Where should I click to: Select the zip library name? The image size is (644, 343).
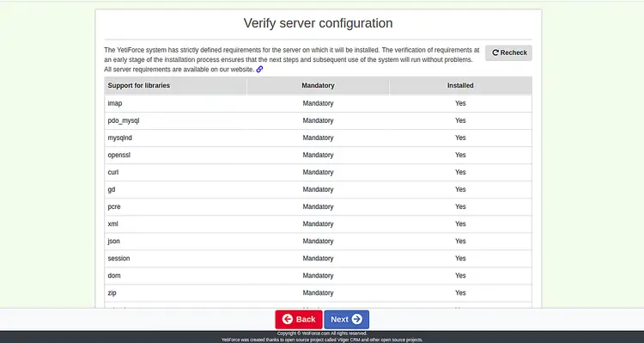tap(112, 293)
